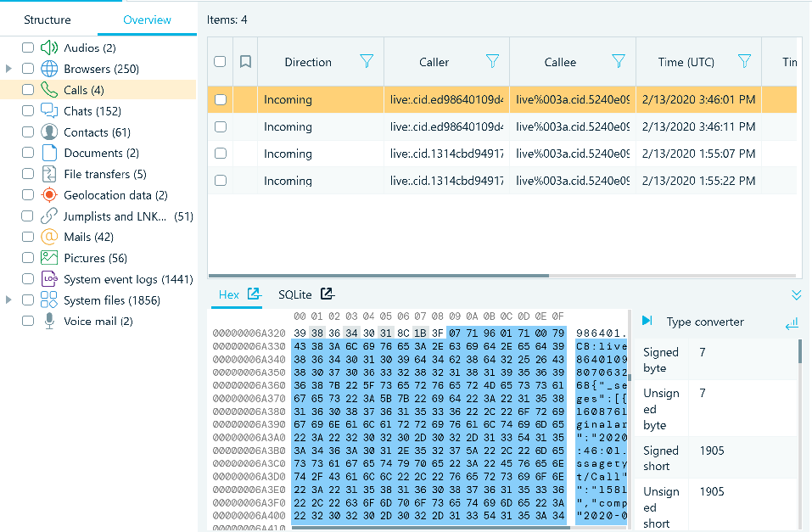
Task: Toggle the select-all checkbox in table header
Action: click(x=220, y=62)
